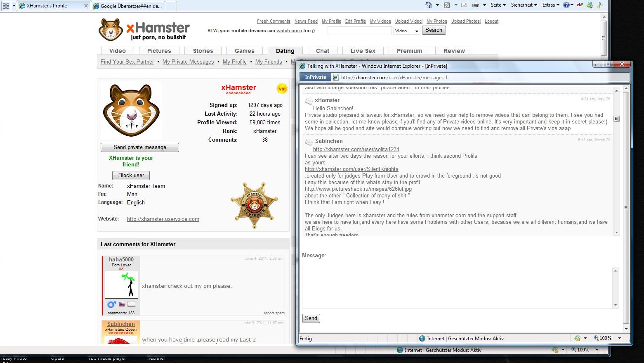Select the Games site tab
Screen dimensions: 644x363
click(x=245, y=51)
